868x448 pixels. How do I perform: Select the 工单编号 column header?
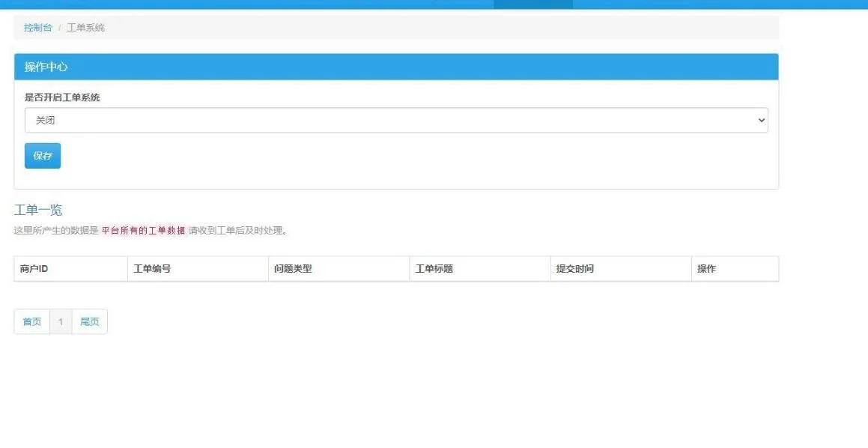[152, 269]
